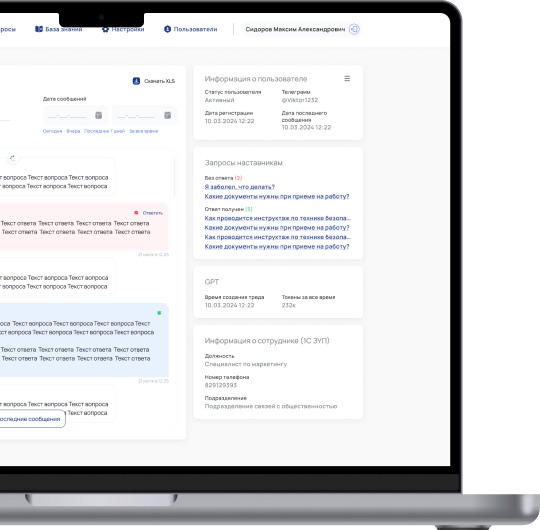Select the За все время filter
Image resolution: width=540 pixels, height=530 pixels.
[x=143, y=131]
